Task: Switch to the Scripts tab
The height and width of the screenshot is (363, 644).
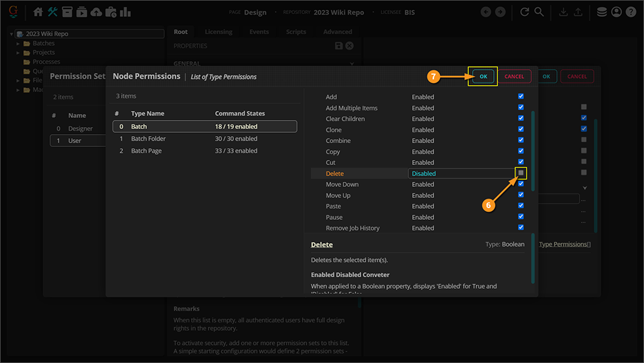Action: (296, 32)
